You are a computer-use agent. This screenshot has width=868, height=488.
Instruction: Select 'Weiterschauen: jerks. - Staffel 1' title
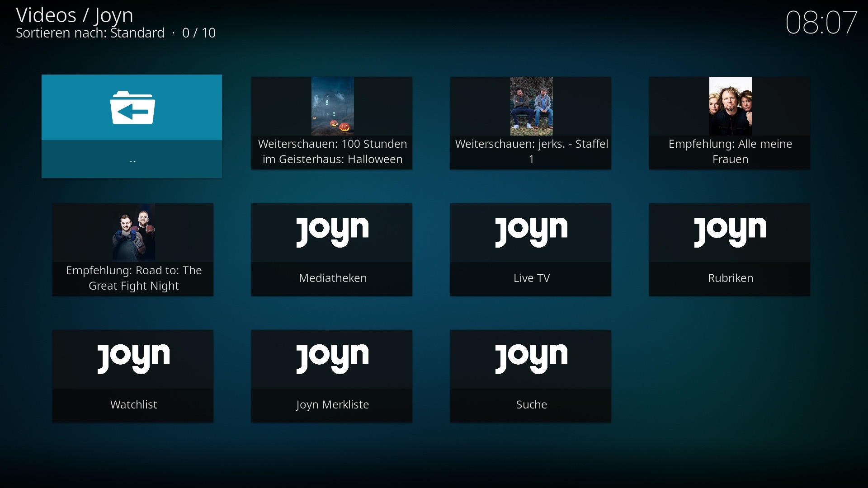tap(532, 151)
